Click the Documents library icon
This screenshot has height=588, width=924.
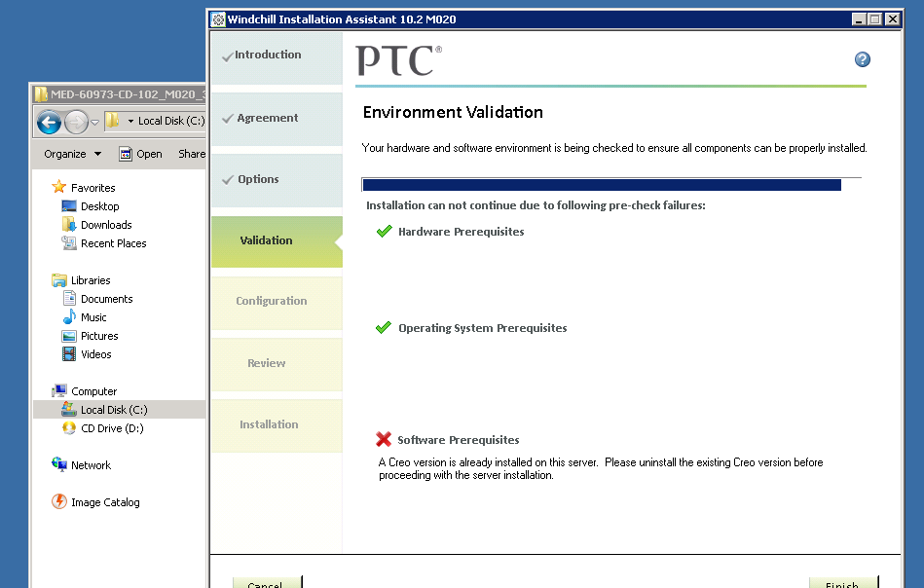click(69, 298)
